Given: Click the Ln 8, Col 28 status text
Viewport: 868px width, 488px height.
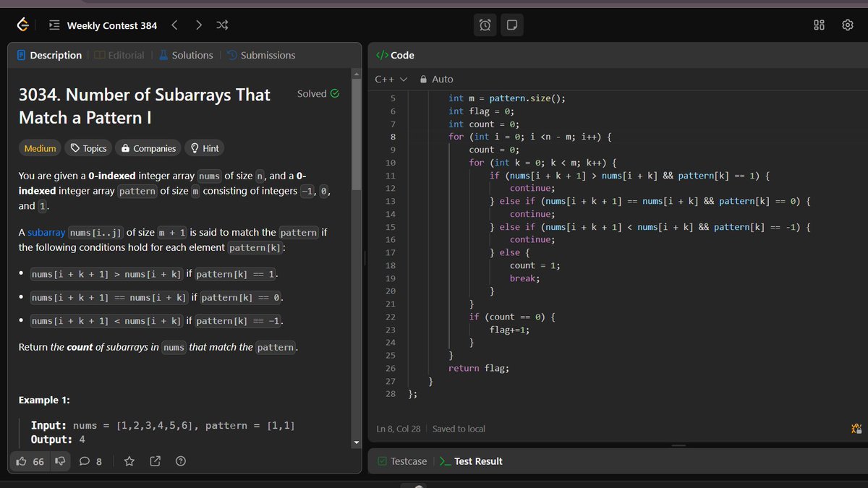Looking at the screenshot, I should pos(398,429).
